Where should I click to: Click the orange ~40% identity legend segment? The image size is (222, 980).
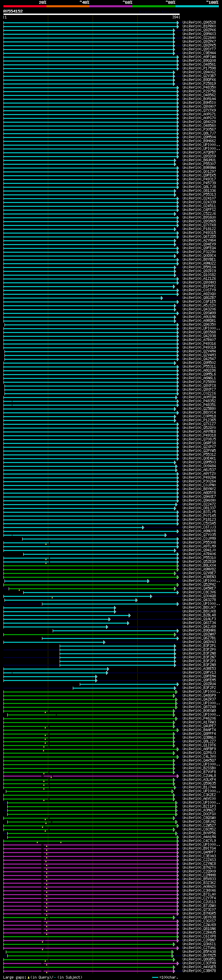(x=68, y=6)
